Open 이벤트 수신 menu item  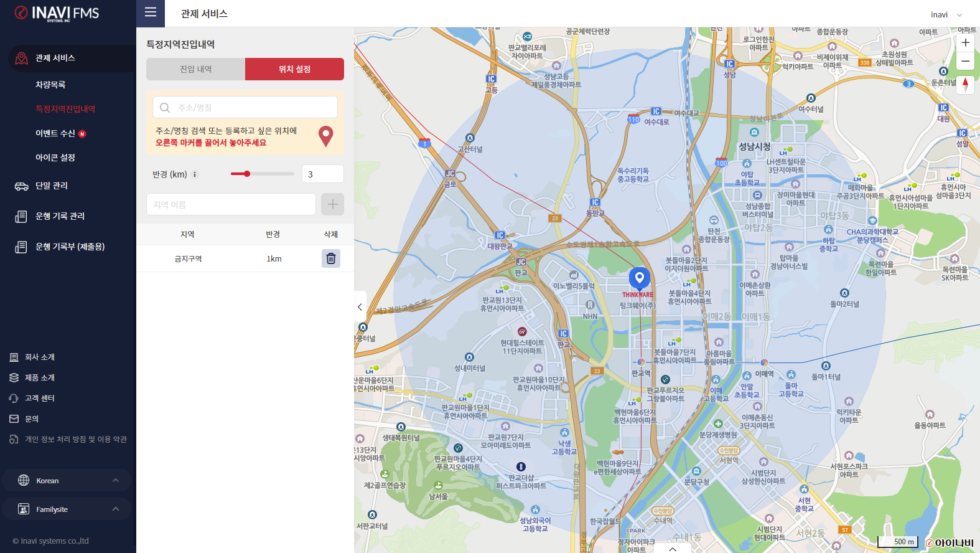tap(55, 133)
